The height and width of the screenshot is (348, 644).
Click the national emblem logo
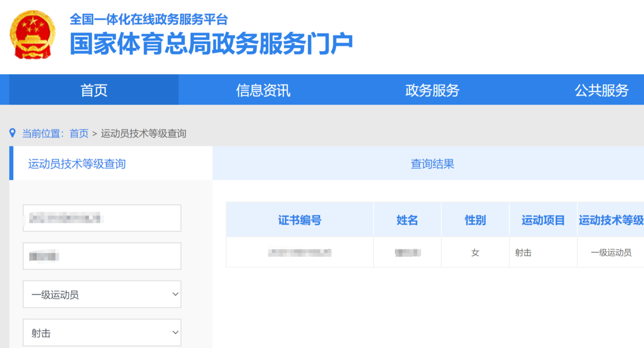coord(32,34)
